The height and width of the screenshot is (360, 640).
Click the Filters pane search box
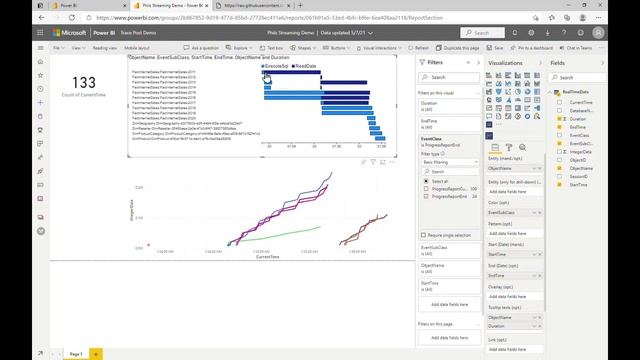coord(449,77)
